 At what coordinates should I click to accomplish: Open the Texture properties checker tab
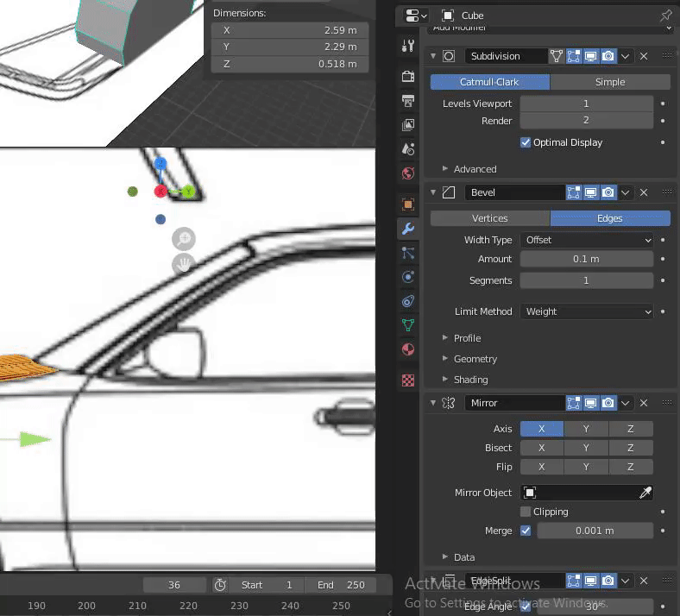tap(407, 380)
